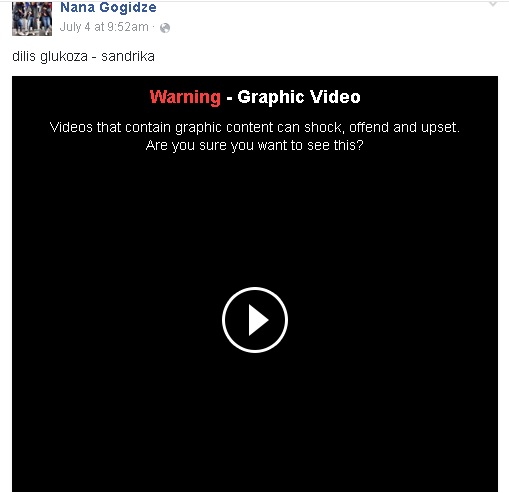The image size is (509, 492).
Task: Click Nana Gogidze's profile picture thumbnail
Action: 32,18
